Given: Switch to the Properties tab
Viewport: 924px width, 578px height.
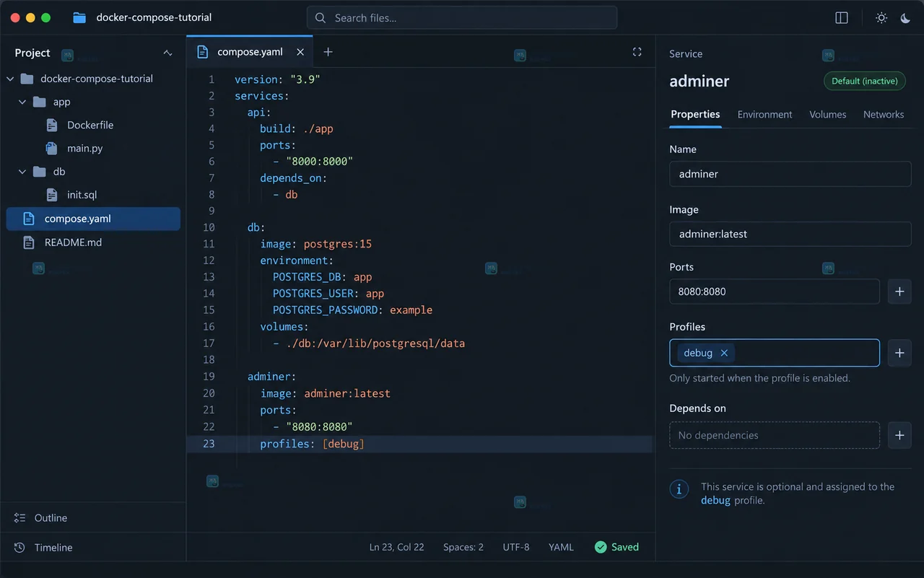Looking at the screenshot, I should point(695,114).
